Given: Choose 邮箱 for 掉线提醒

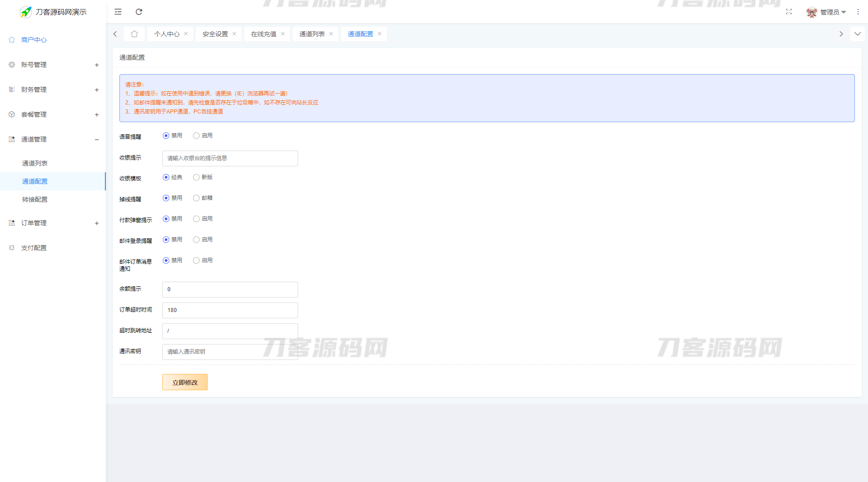Looking at the screenshot, I should point(196,198).
